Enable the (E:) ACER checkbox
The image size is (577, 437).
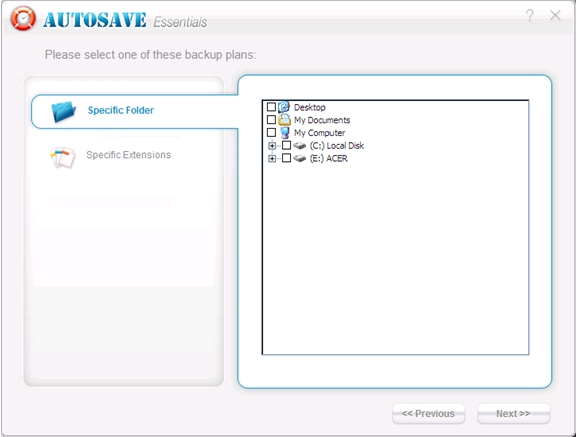point(286,158)
